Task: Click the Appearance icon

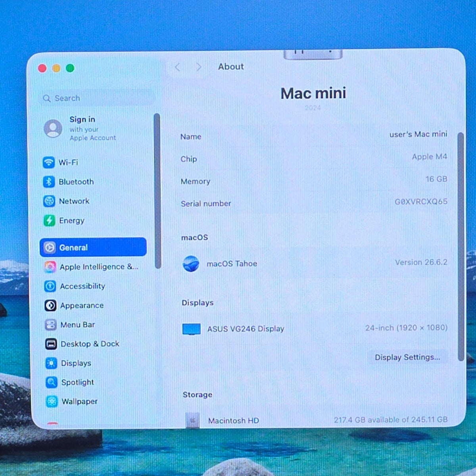Action: coord(50,305)
